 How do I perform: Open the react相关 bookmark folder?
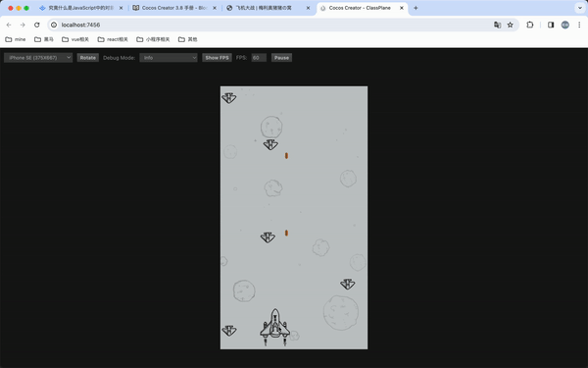[113, 39]
